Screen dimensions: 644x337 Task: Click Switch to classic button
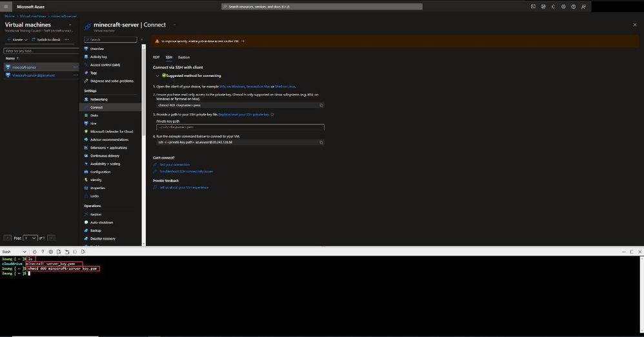pos(46,39)
